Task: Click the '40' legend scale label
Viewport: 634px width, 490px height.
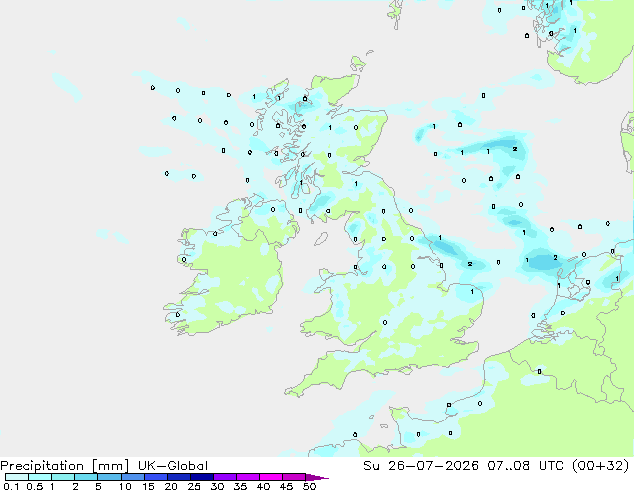Action: coord(263,486)
